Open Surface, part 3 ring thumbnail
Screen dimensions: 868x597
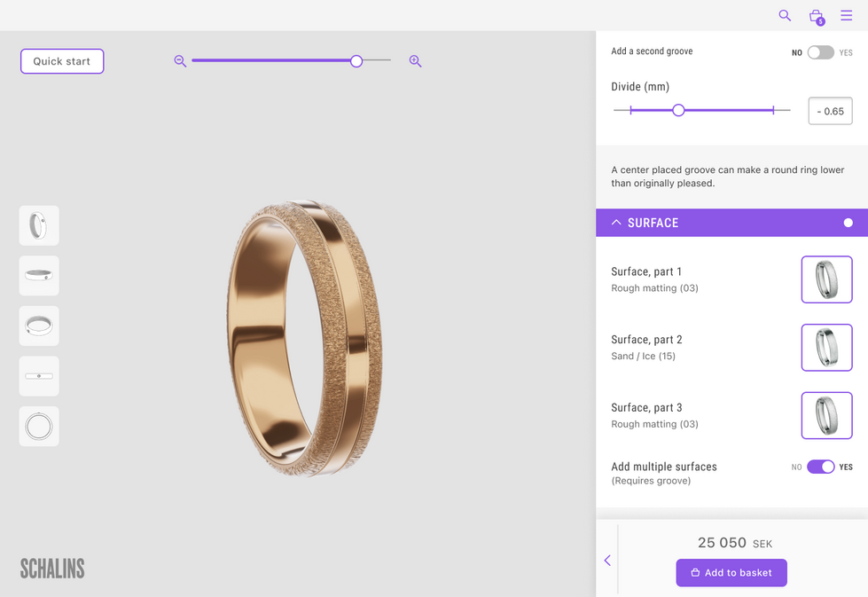[x=826, y=415]
